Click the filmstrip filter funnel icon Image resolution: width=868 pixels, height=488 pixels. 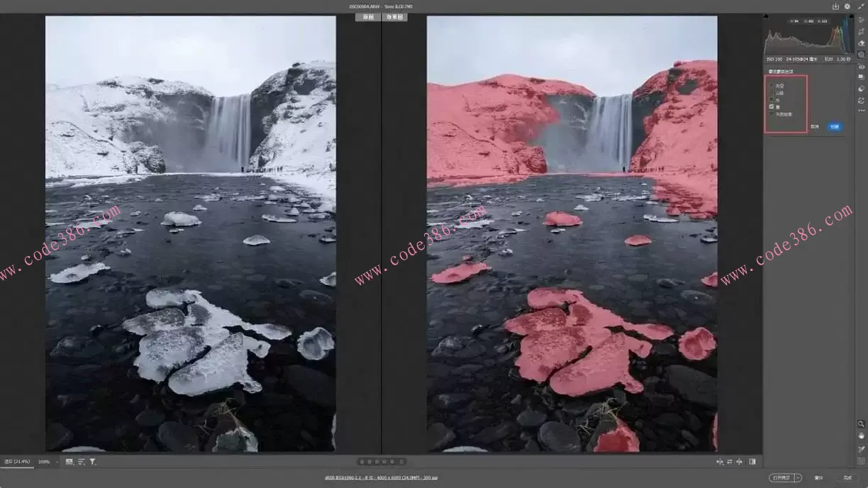[93, 462]
